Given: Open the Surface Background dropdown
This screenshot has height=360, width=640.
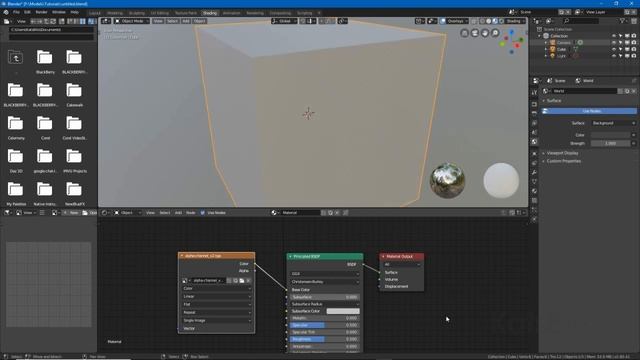Looking at the screenshot, I should tap(613, 123).
